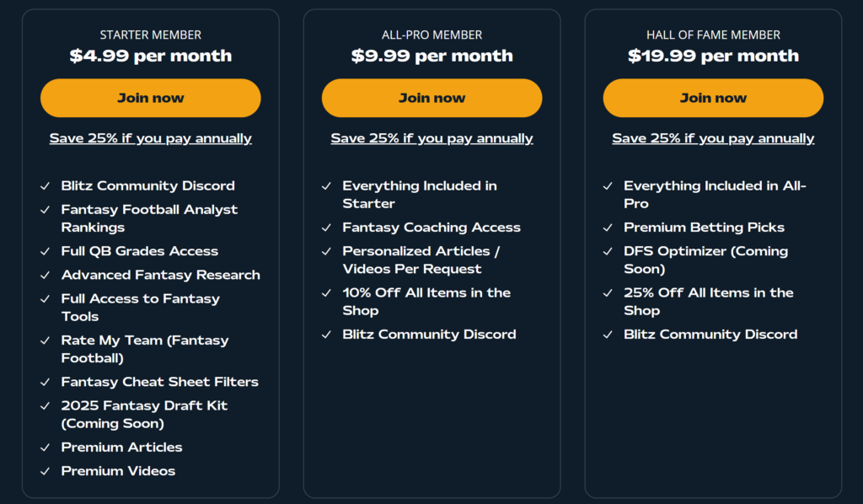This screenshot has height=504, width=863.
Task: Click the Fantasy Cheat Sheet Filters feature text
Action: [159, 382]
